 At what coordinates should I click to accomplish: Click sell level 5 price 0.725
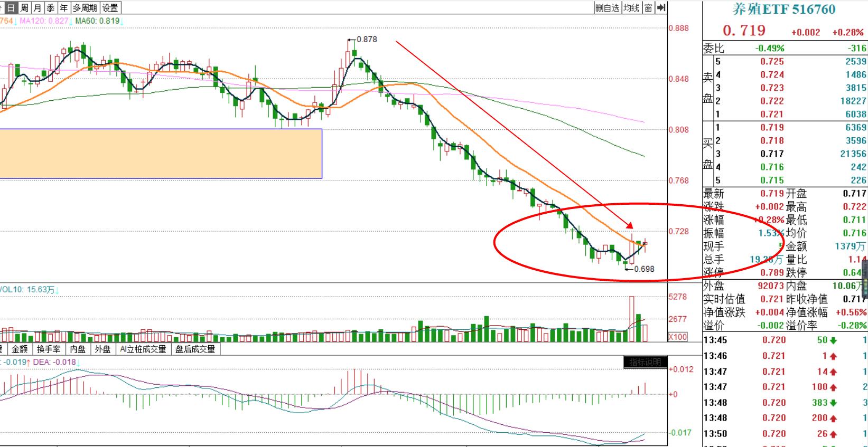[772, 61]
